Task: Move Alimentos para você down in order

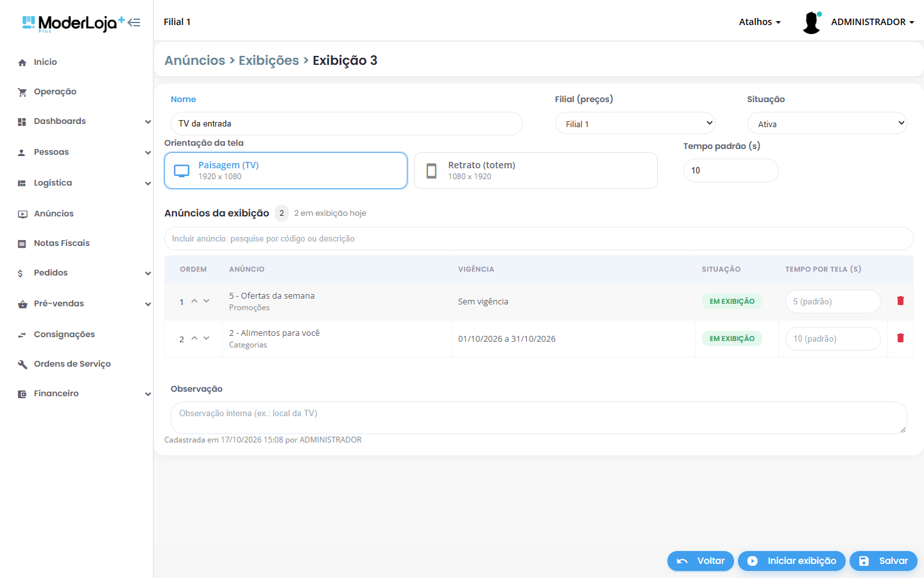Action: (206, 338)
